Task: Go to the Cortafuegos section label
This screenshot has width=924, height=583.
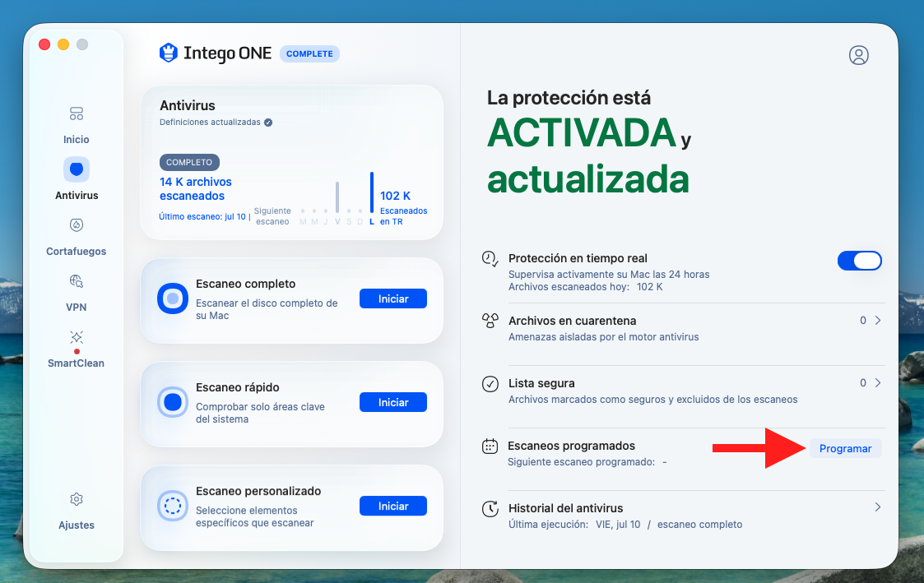Action: (76, 252)
